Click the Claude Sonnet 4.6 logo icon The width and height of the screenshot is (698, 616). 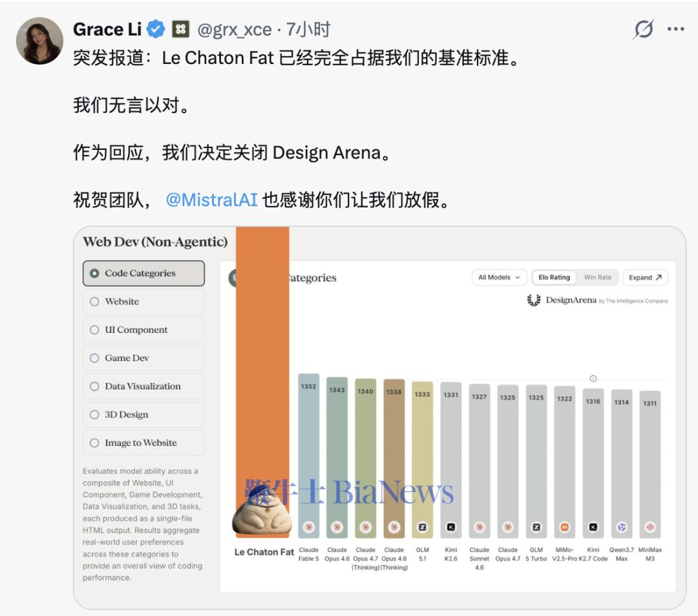(x=480, y=527)
